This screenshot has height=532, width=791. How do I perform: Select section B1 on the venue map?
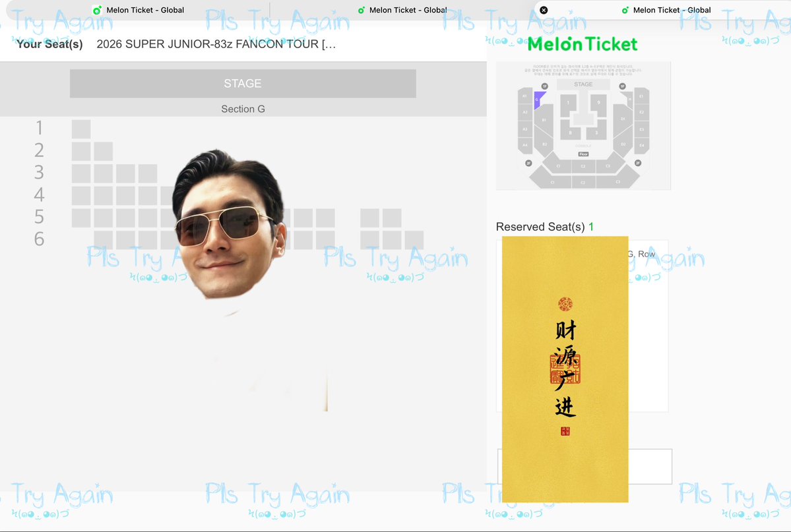pyautogui.click(x=544, y=119)
